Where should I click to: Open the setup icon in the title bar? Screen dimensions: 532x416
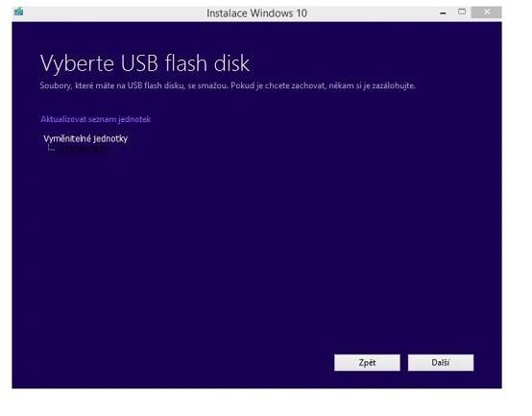pos(19,12)
